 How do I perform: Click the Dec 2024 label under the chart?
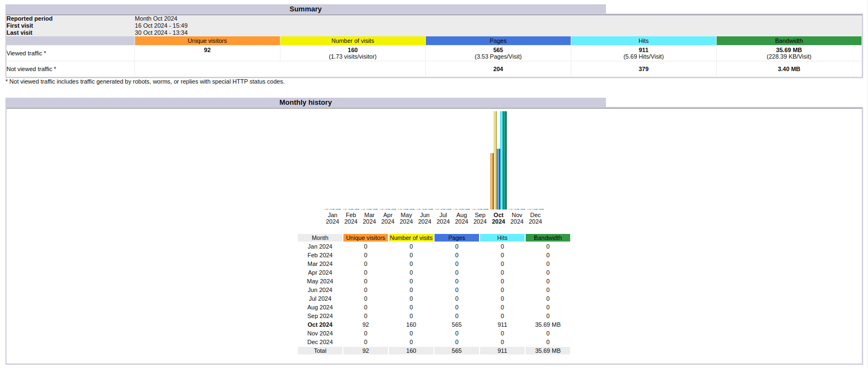(535, 218)
